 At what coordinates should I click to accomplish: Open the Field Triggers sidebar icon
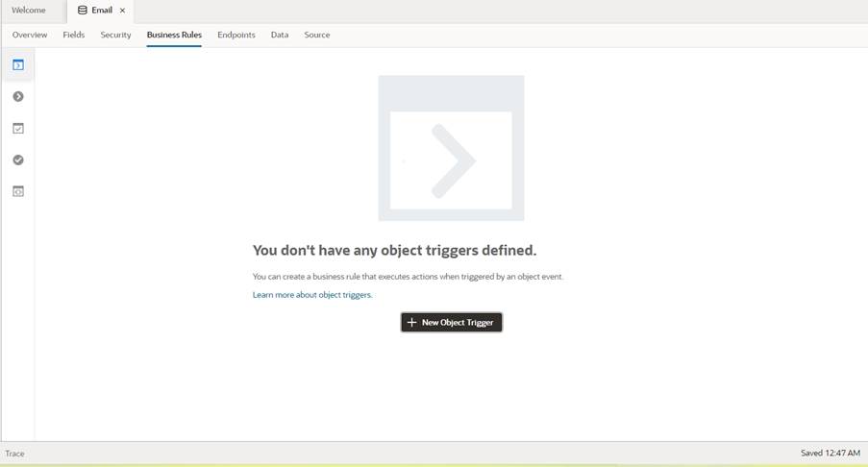click(x=18, y=97)
